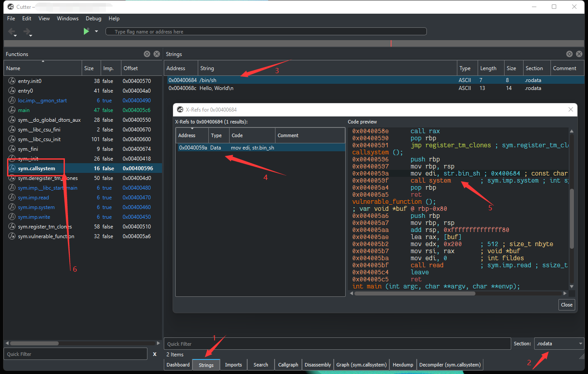
Task: Click the Strings Quick Filter field
Action: pyautogui.click(x=337, y=344)
